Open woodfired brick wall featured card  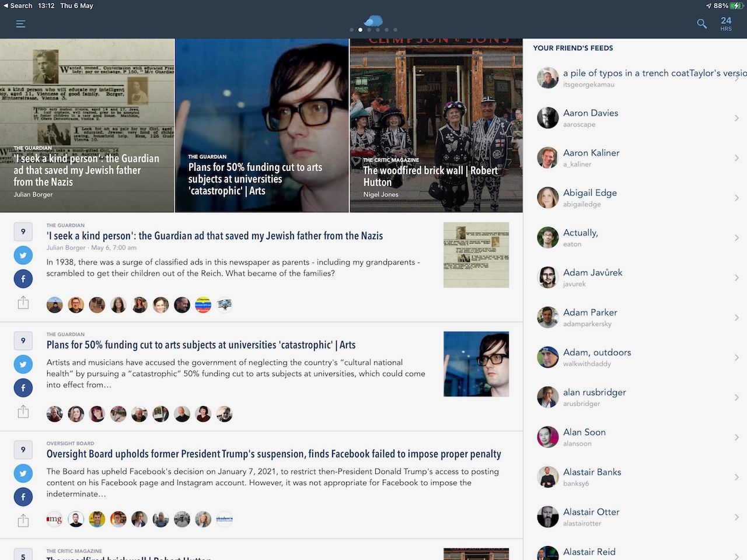click(x=436, y=125)
